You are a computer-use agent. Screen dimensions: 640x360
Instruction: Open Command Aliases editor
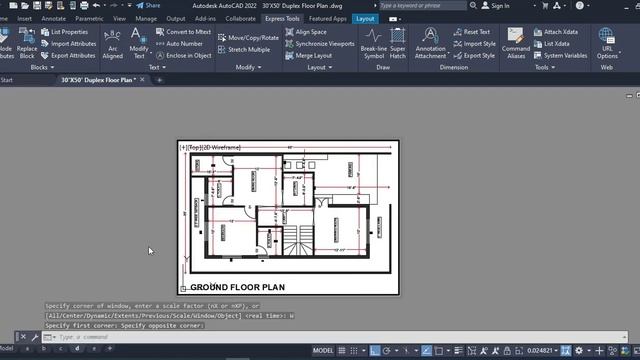click(x=516, y=43)
